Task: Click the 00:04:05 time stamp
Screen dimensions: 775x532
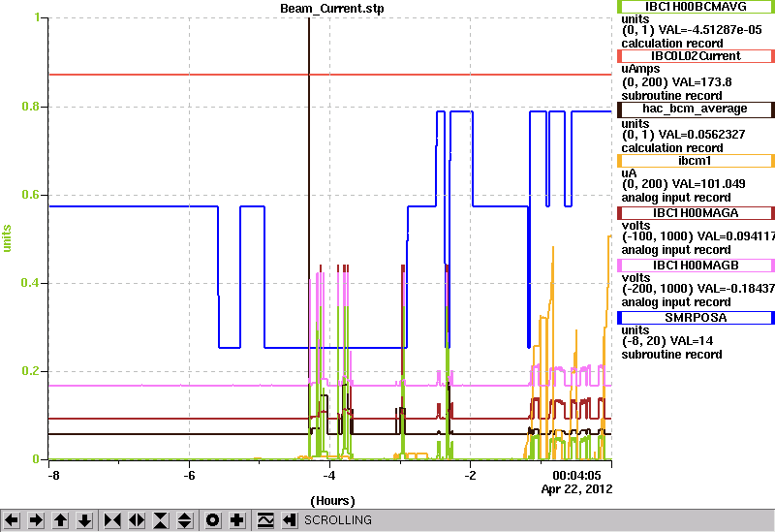Action: [576, 476]
